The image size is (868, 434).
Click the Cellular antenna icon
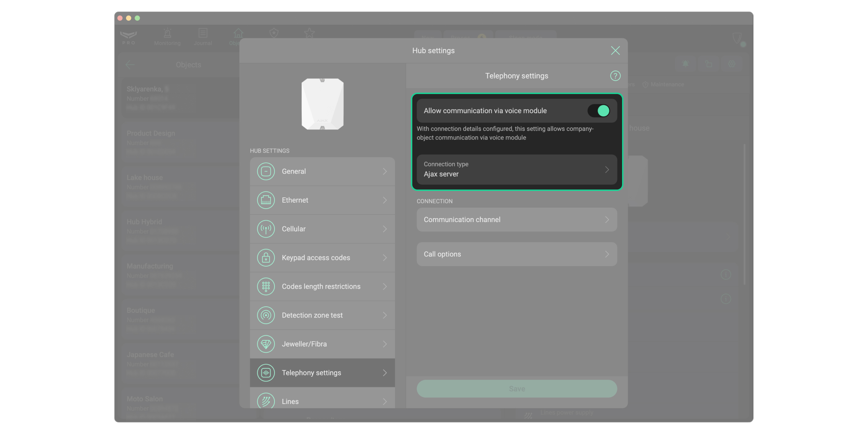(266, 229)
